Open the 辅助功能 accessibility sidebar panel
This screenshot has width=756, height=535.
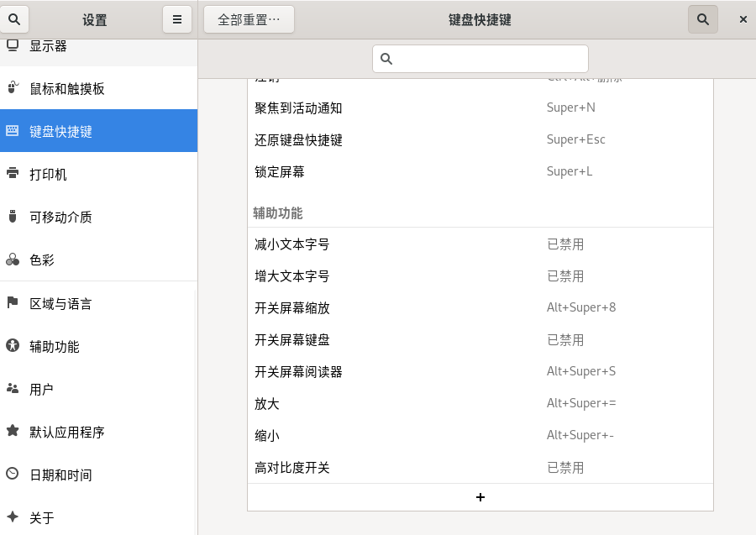tap(98, 346)
